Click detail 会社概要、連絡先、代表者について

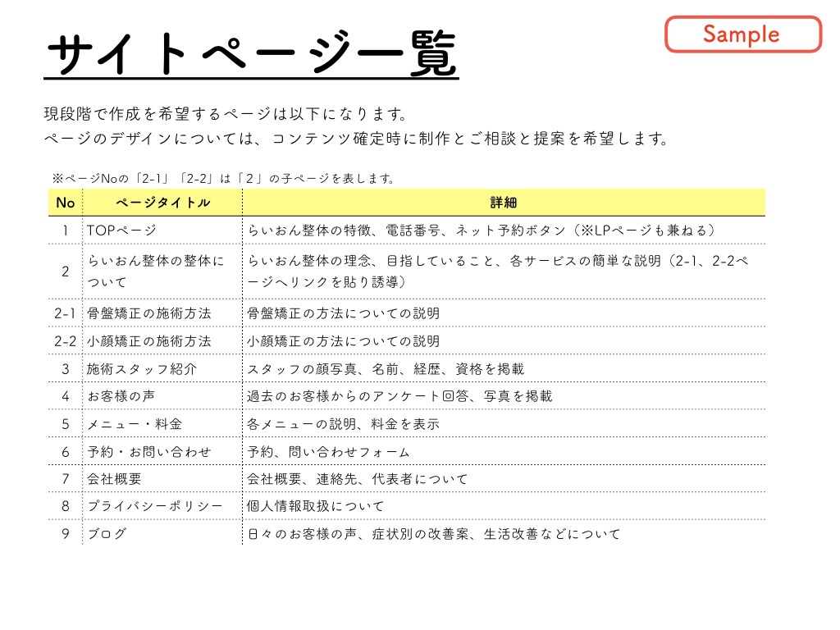[x=358, y=479]
